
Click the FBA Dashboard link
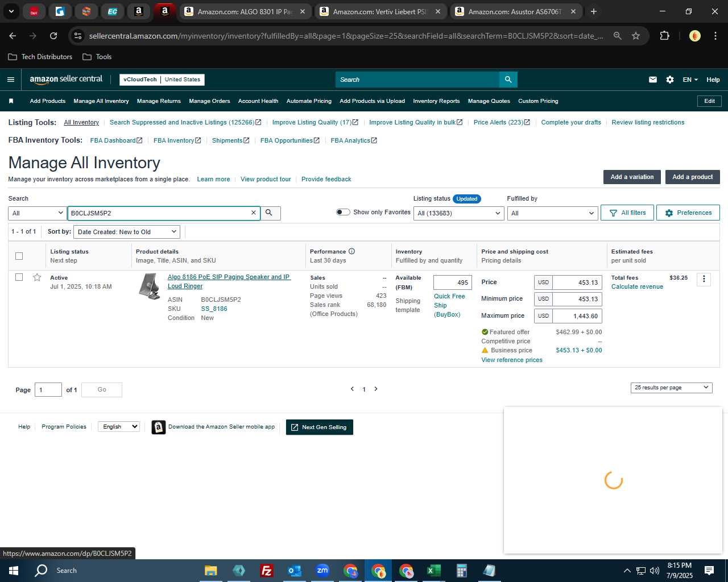click(x=116, y=140)
